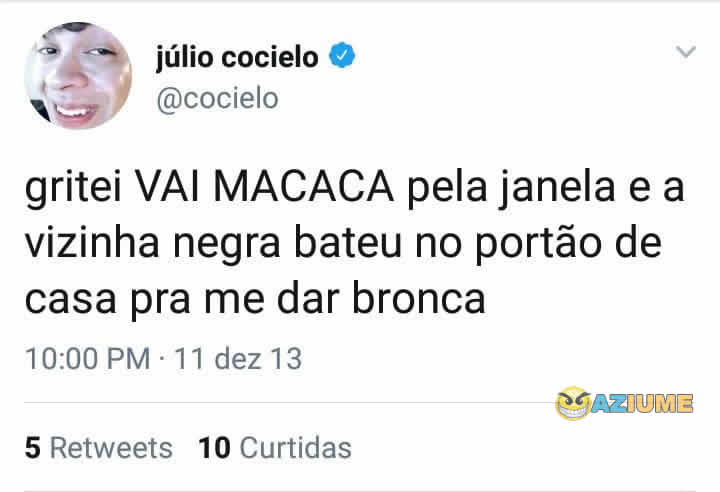The width and height of the screenshot is (720, 492).
Task: Click the date 11 dez 13
Action: click(238, 358)
